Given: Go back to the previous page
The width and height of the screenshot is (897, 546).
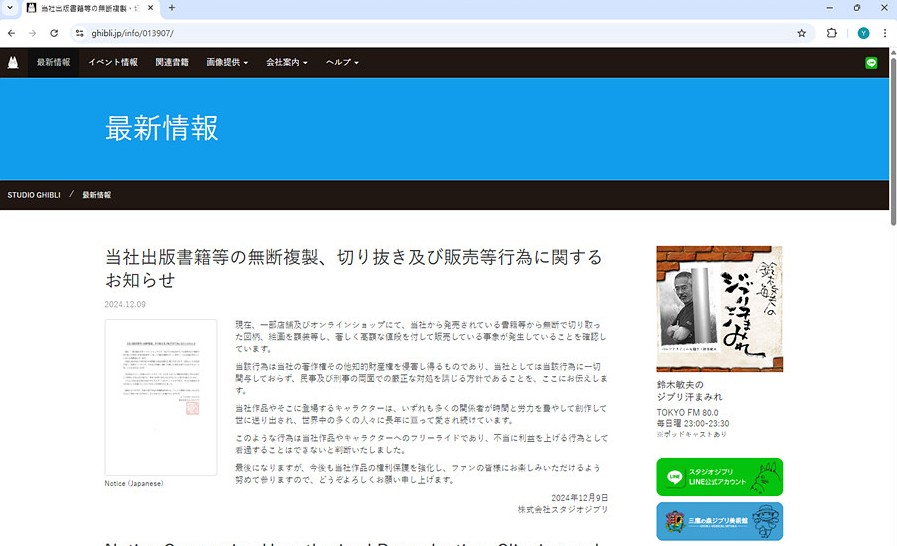Looking at the screenshot, I should click(11, 33).
